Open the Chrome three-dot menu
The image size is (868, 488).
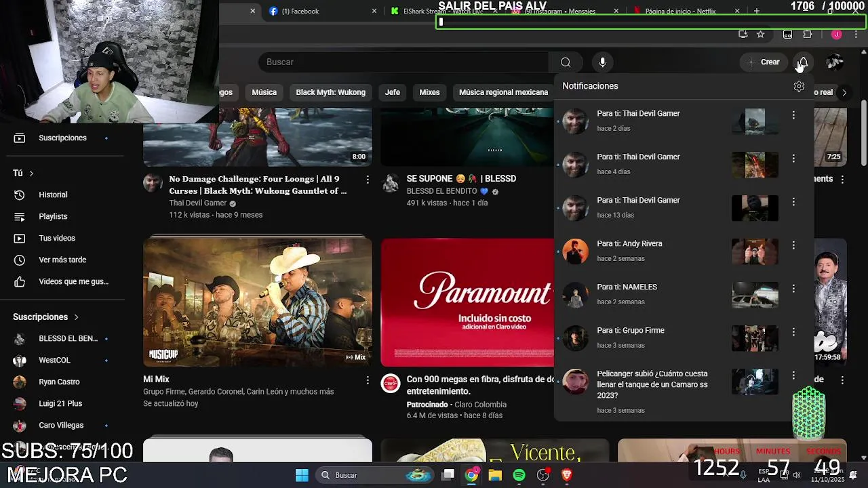(x=856, y=35)
